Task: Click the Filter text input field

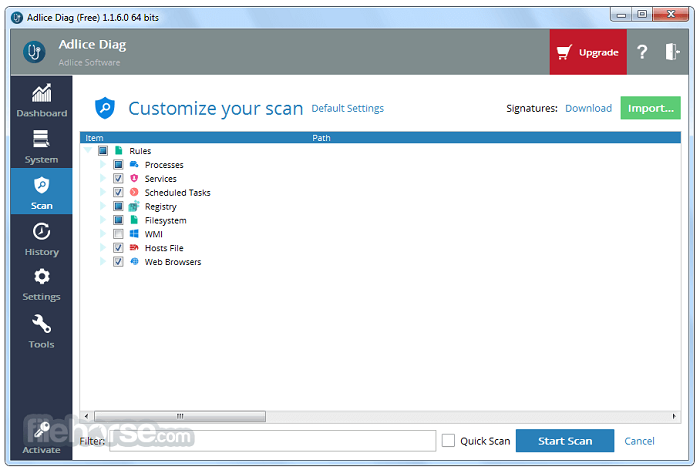Action: 272,441
